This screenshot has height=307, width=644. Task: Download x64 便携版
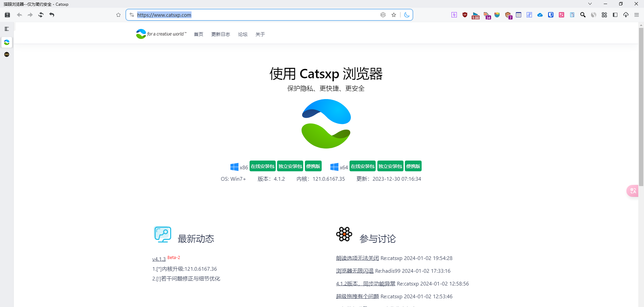(413, 166)
